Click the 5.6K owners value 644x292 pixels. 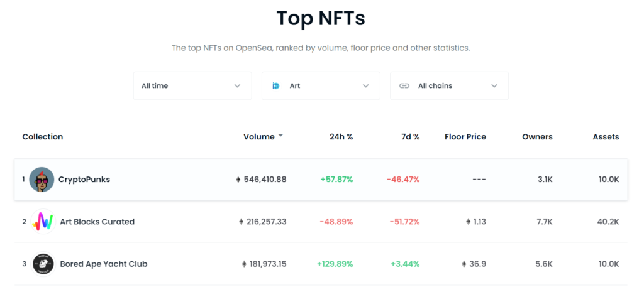(x=545, y=264)
